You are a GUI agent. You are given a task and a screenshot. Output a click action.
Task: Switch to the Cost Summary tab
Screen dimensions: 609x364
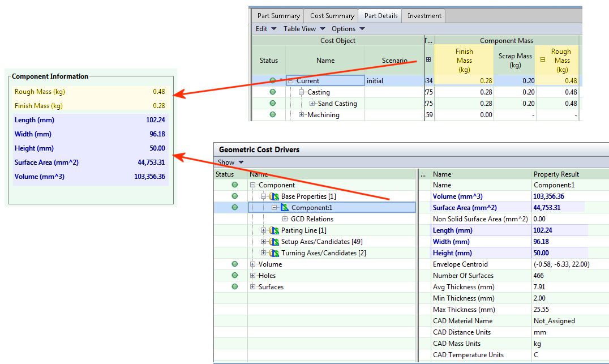(332, 16)
